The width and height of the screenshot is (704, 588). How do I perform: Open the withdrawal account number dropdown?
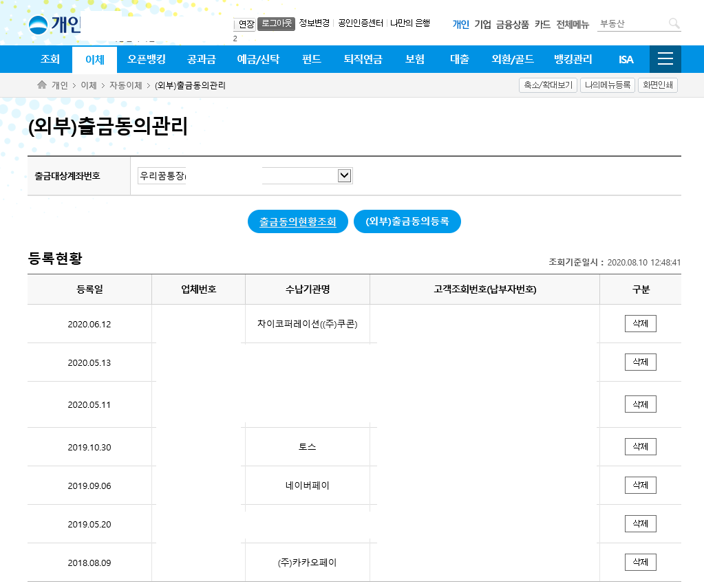pos(345,176)
